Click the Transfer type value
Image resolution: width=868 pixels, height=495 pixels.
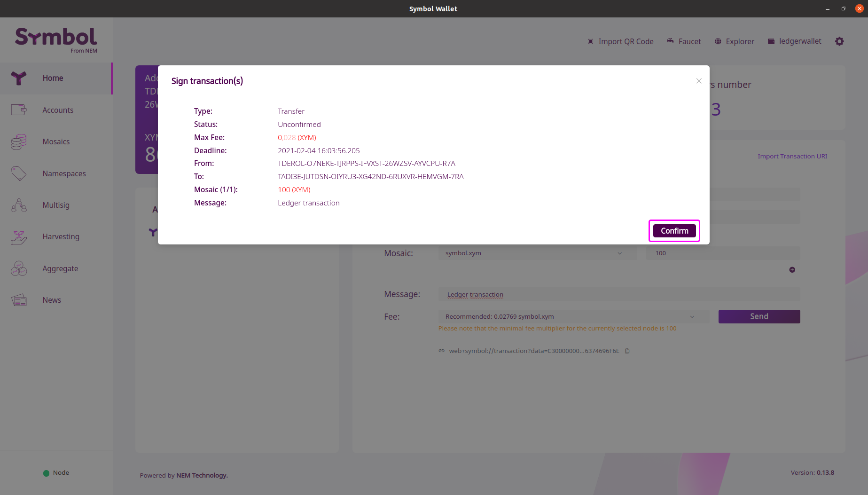pos(291,111)
